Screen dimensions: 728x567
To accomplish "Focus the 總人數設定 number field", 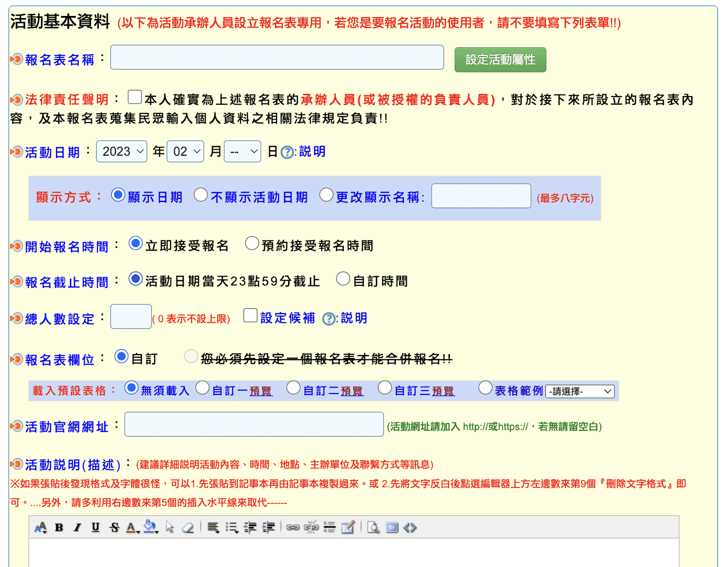I will (x=131, y=317).
